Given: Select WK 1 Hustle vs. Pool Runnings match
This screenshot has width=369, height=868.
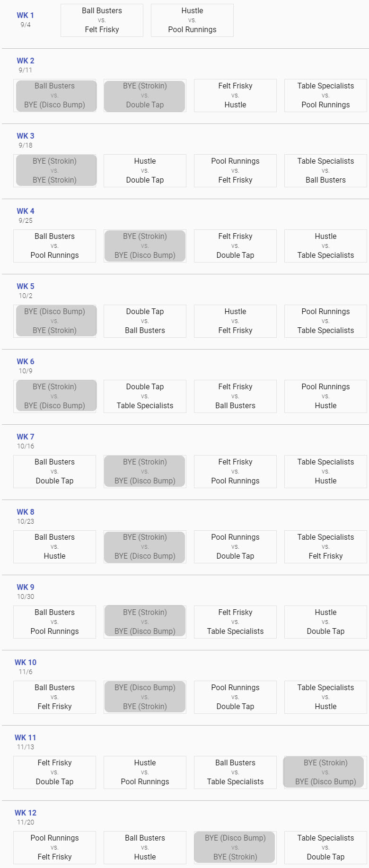Looking at the screenshot, I should pos(192,20).
